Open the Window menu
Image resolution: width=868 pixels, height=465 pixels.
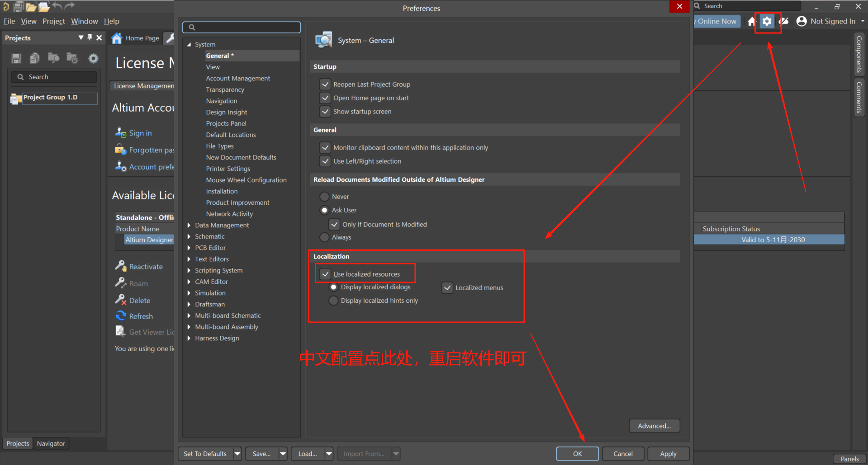84,21
